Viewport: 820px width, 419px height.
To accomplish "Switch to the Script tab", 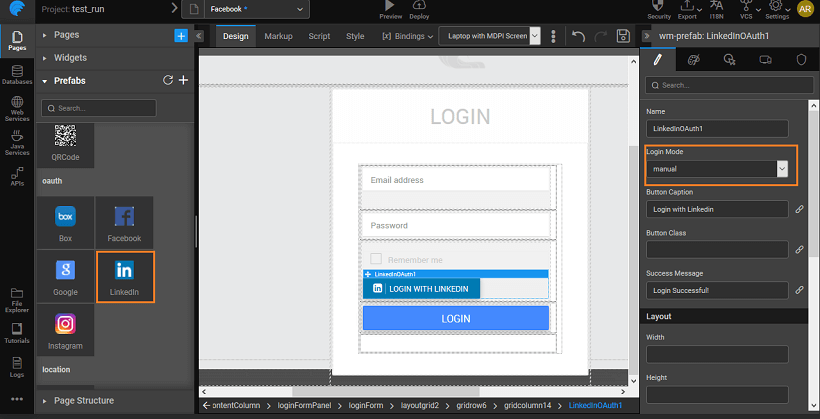I will point(319,36).
